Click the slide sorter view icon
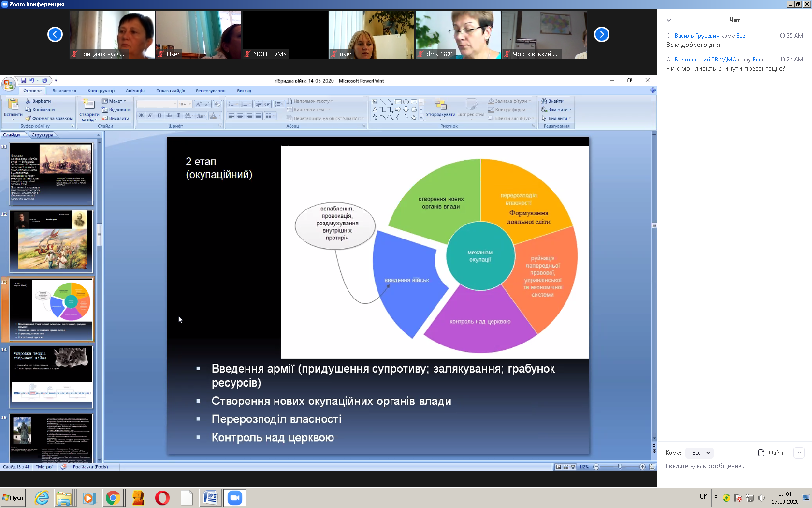 tap(565, 467)
